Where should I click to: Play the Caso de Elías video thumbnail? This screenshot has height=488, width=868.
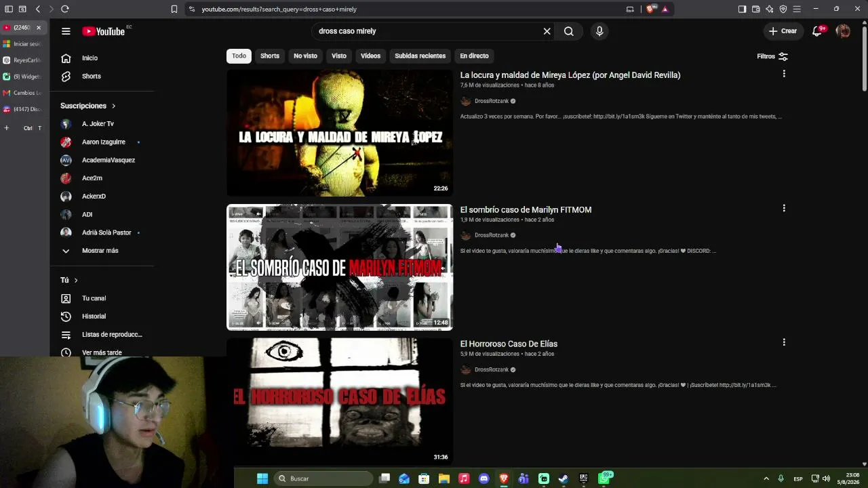[x=339, y=401]
